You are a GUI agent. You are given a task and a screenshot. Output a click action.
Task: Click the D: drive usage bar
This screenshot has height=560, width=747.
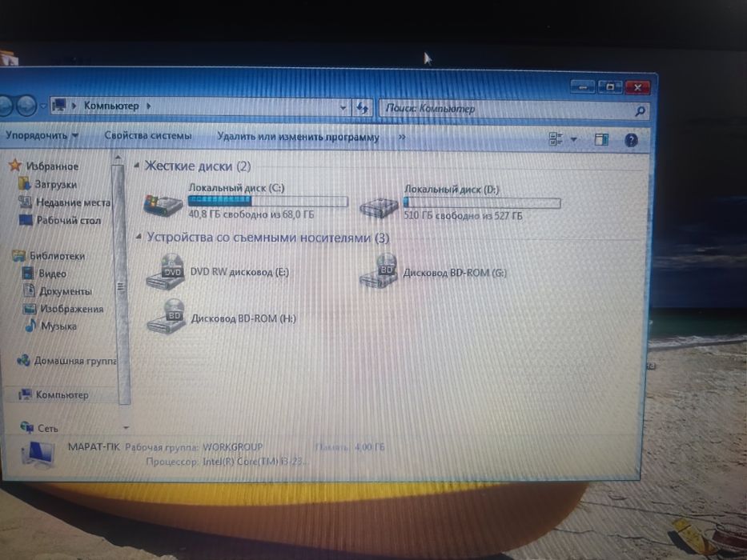coord(482,203)
